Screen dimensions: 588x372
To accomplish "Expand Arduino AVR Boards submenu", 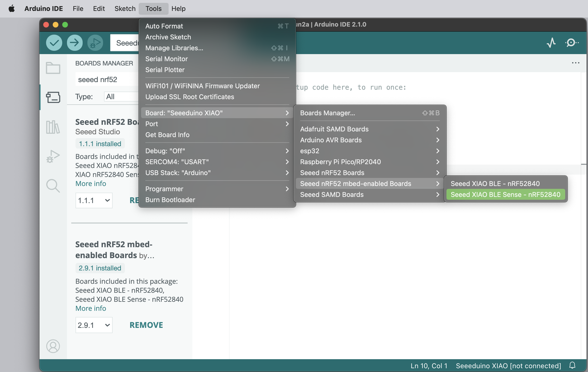I will 370,140.
